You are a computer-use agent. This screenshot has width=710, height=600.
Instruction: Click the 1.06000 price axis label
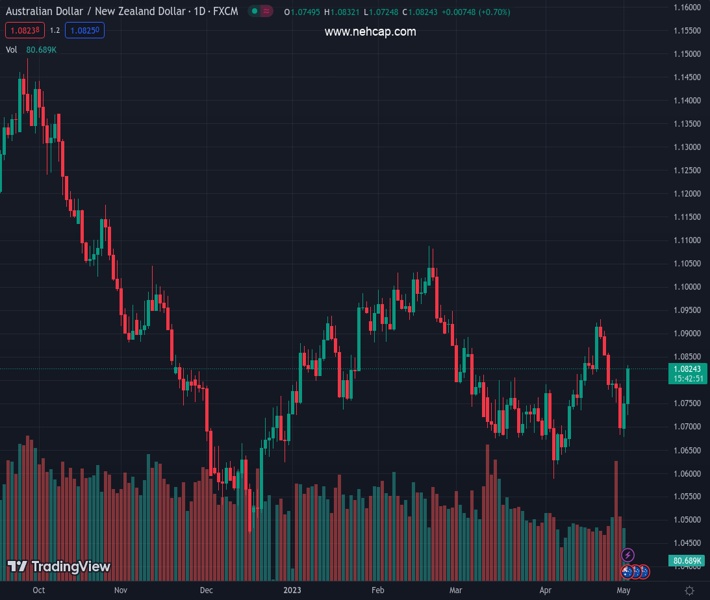687,474
